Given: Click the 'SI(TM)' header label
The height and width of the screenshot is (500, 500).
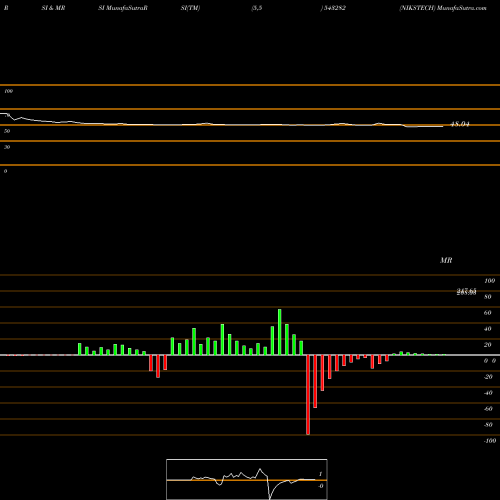Looking at the screenshot, I should point(190,8).
